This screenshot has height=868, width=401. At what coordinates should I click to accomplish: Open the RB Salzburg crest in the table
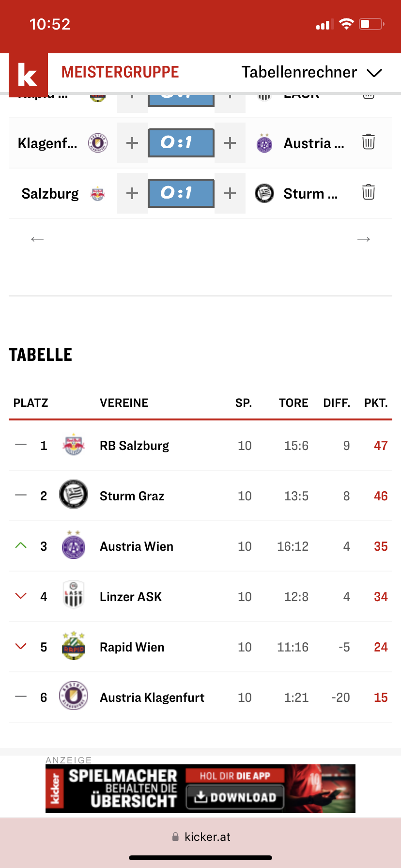click(x=74, y=445)
